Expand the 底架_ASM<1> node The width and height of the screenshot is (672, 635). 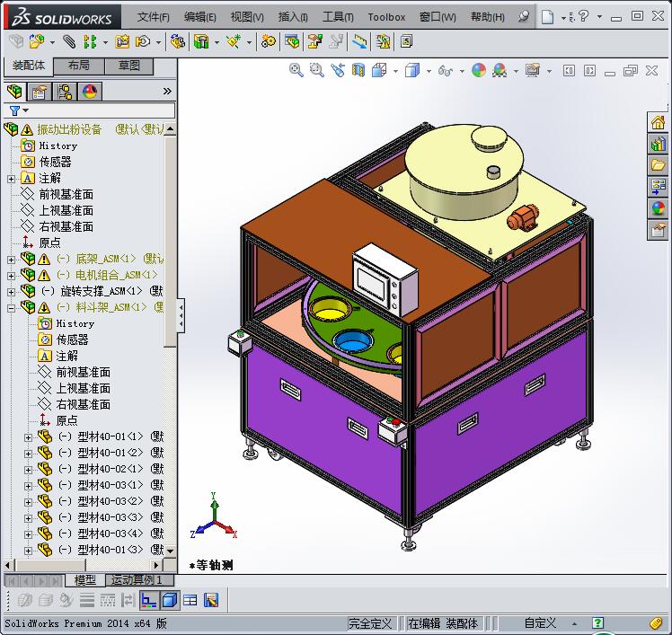click(11, 260)
